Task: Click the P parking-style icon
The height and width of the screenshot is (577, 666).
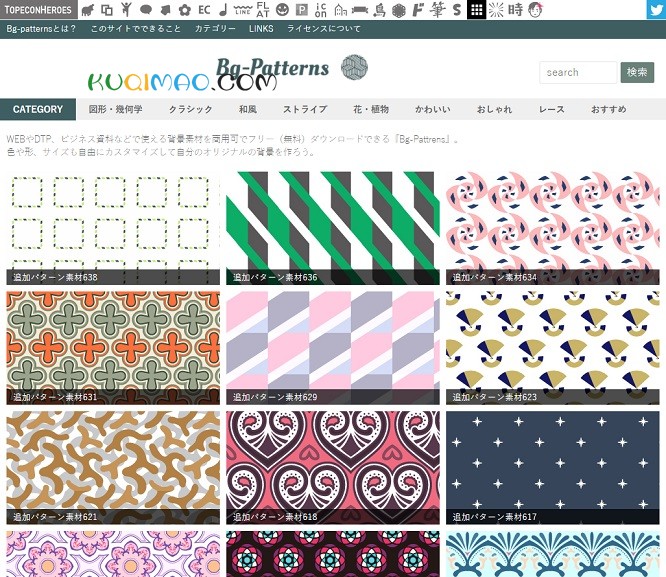Action: pyautogui.click(x=302, y=10)
